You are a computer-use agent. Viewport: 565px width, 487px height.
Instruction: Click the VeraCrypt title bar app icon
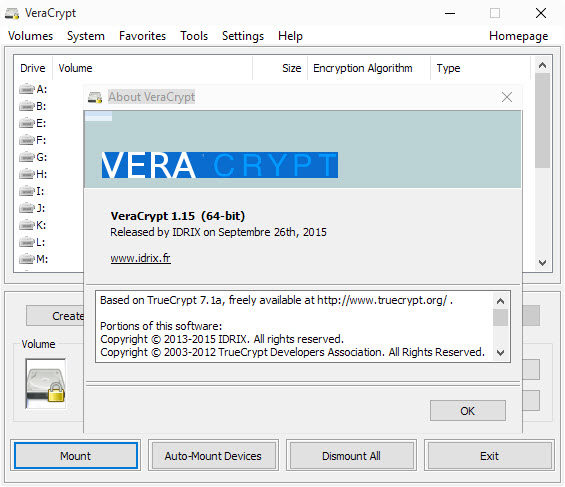coord(12,14)
